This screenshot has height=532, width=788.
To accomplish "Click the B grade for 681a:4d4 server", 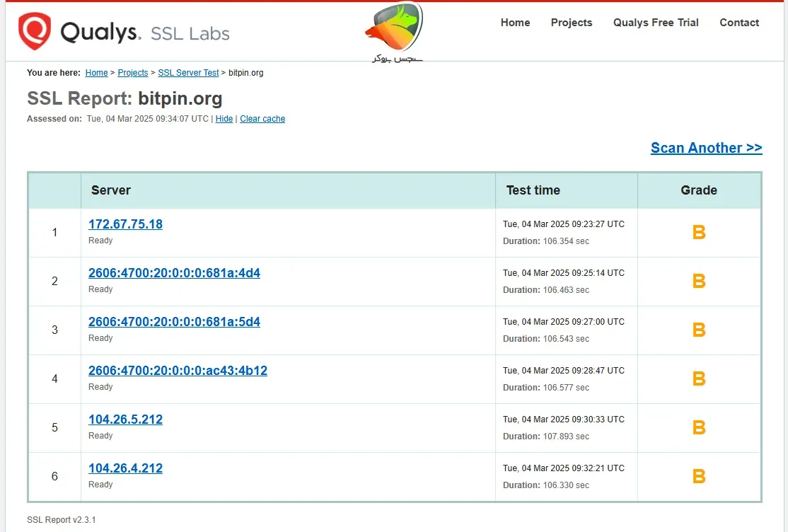I will 699,281.
